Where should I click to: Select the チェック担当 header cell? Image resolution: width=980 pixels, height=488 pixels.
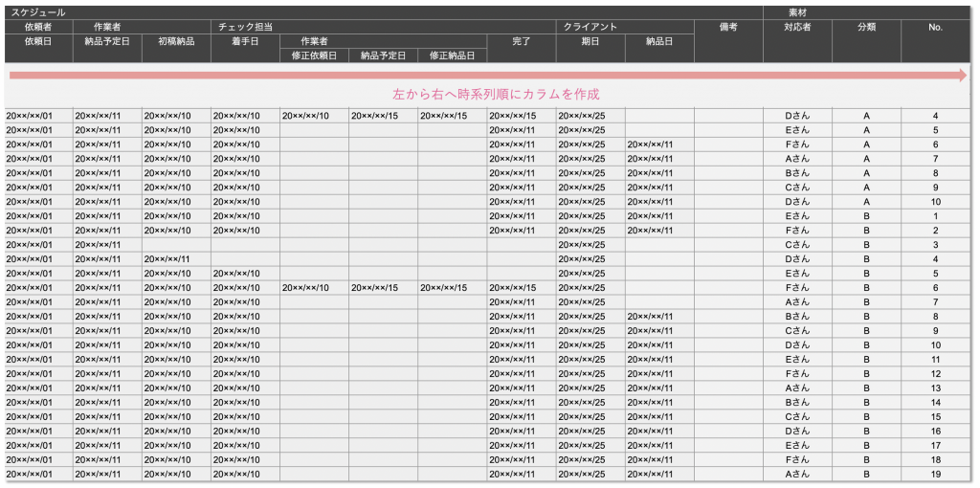click(x=384, y=27)
